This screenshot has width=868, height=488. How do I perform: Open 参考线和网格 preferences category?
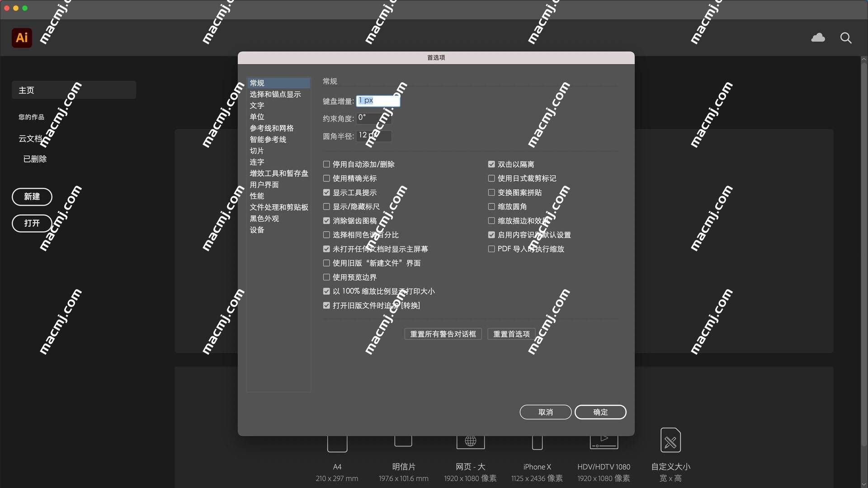[x=278, y=128]
